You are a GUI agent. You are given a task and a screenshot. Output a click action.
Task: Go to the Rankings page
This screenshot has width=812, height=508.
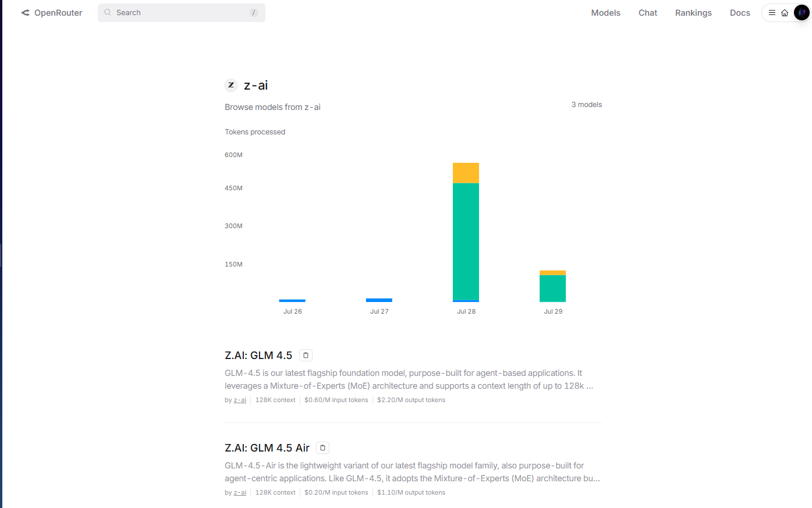click(x=693, y=13)
